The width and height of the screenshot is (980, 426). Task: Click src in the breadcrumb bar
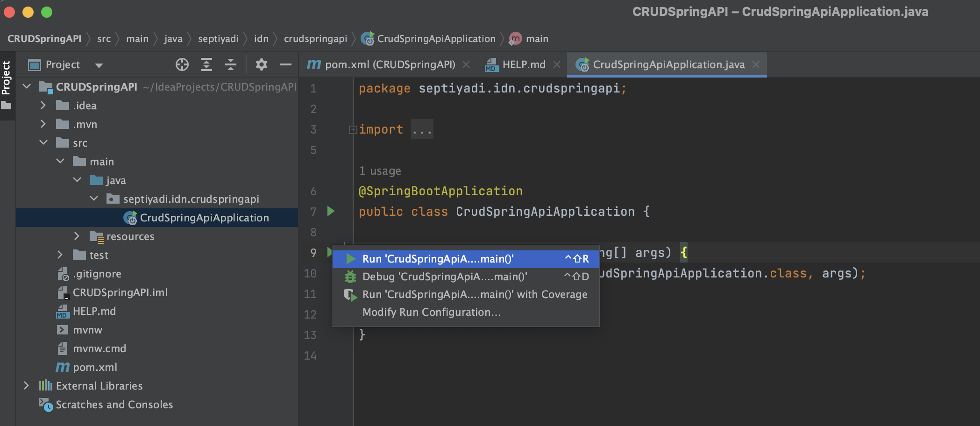tap(104, 39)
